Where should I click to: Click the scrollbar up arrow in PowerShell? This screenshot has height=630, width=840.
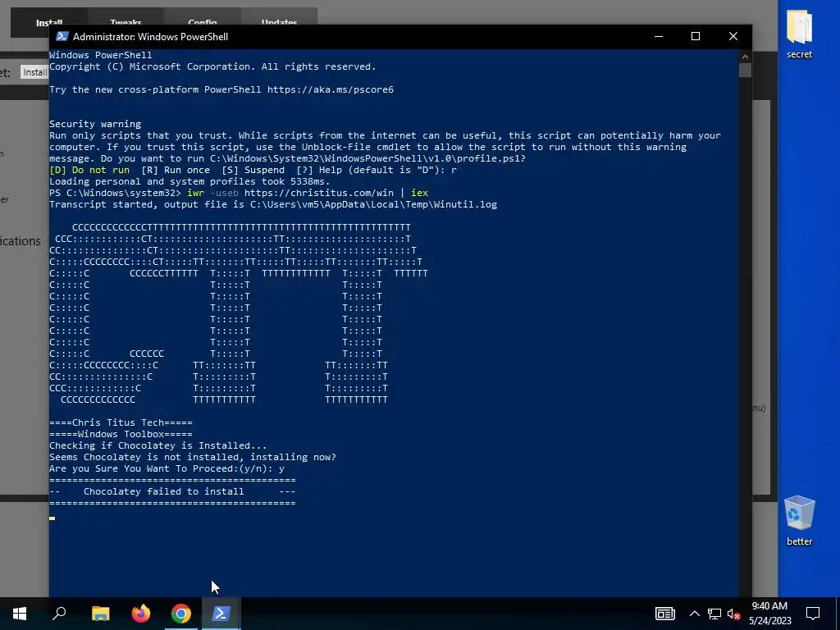pyautogui.click(x=745, y=56)
